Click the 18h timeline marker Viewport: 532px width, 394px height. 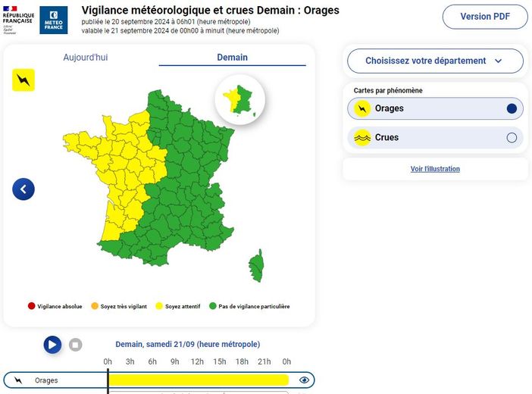click(242, 361)
